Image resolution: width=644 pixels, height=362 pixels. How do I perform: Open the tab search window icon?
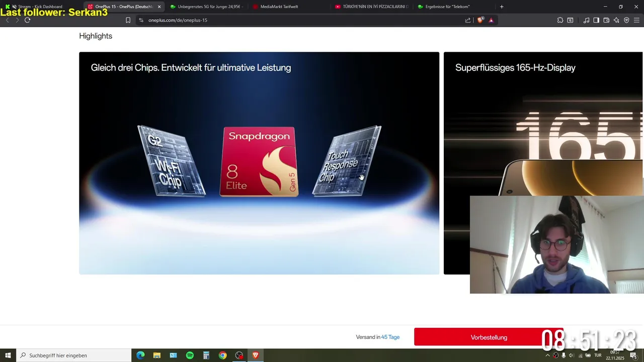coord(570,20)
